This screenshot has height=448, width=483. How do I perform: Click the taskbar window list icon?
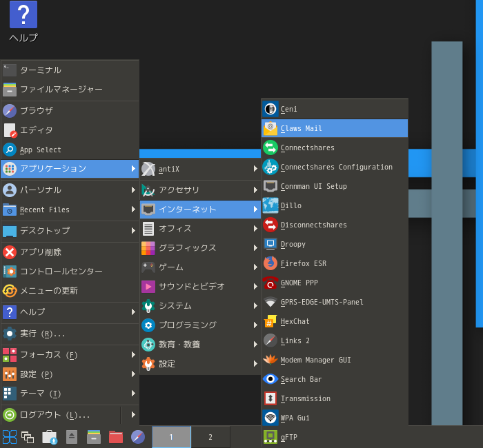point(28,437)
